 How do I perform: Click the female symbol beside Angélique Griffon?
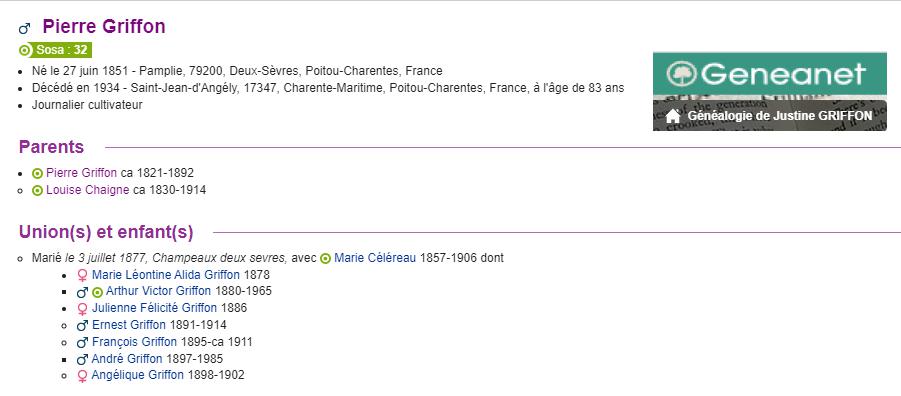(82, 376)
